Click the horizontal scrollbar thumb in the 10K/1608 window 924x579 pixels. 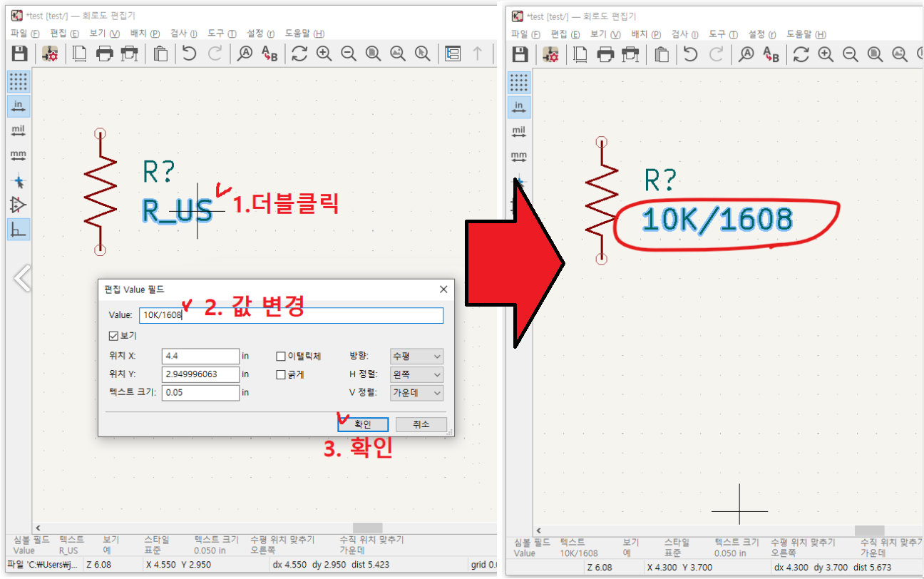coord(869,531)
